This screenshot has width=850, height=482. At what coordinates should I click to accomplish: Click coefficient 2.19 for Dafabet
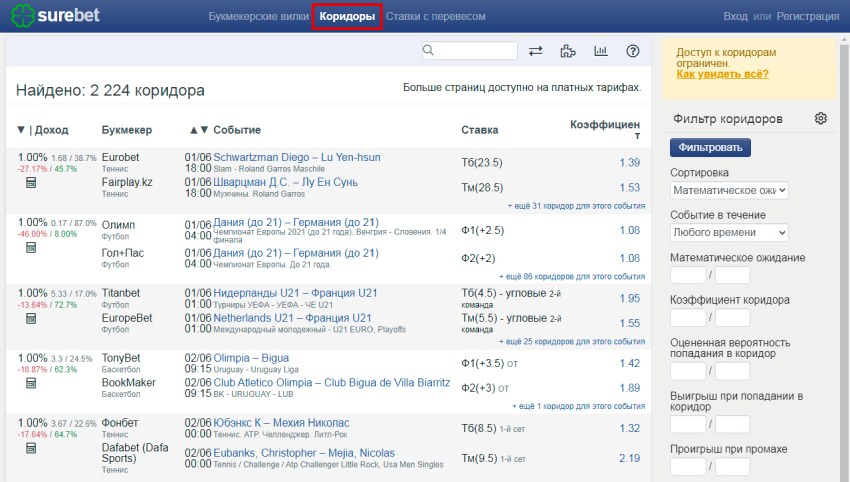(629, 458)
